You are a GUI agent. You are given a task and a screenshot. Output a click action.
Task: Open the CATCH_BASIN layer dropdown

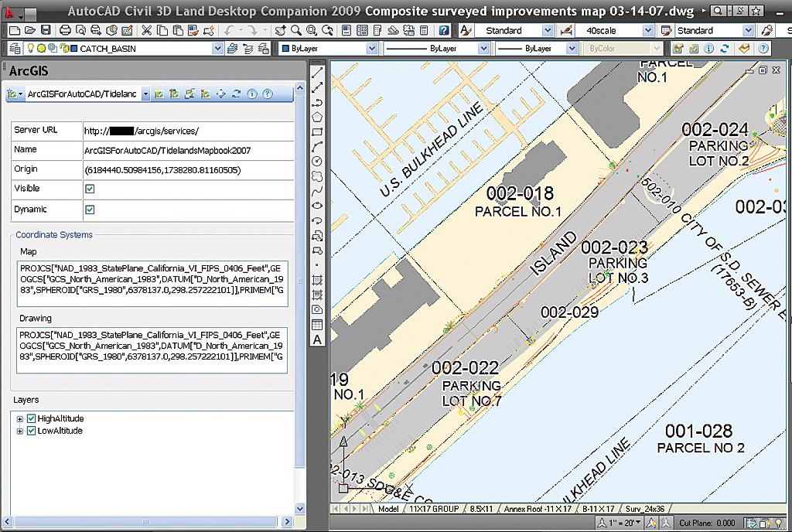click(218, 49)
